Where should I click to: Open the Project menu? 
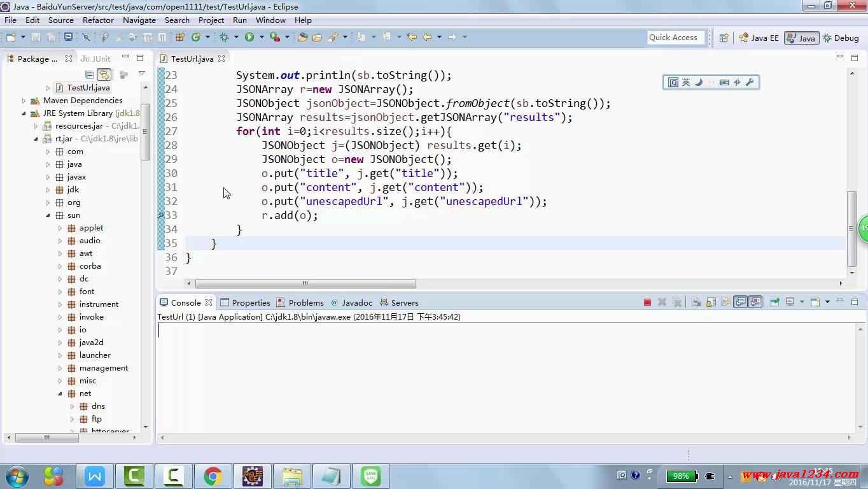pos(211,20)
